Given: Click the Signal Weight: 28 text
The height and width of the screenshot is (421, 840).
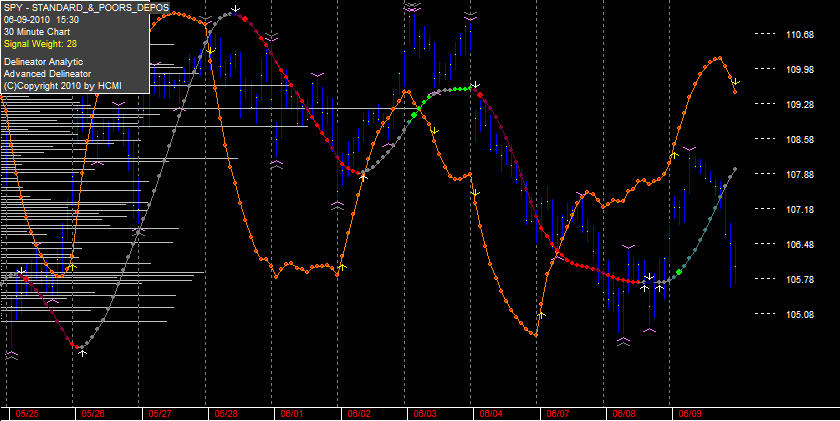Looking at the screenshot, I should pyautogui.click(x=41, y=44).
